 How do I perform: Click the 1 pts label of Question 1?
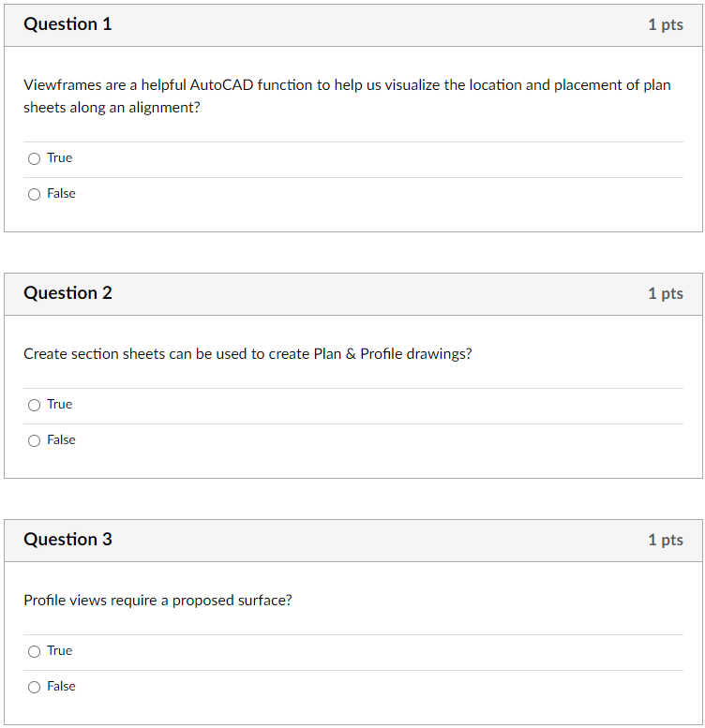pos(666,24)
